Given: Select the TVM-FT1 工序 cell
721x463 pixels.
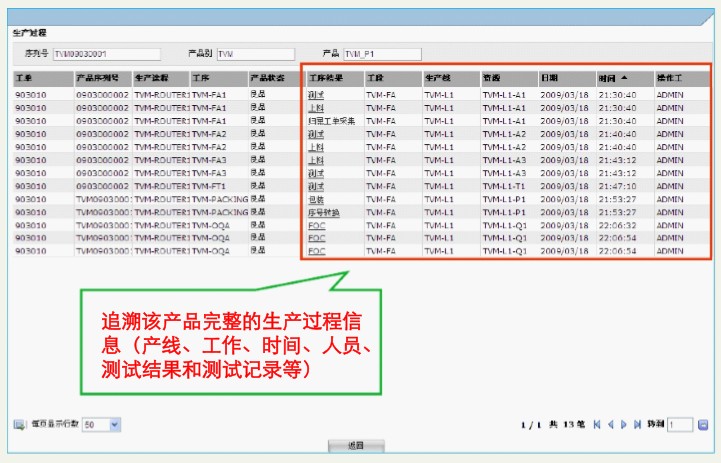Looking at the screenshot, I should click(209, 187).
